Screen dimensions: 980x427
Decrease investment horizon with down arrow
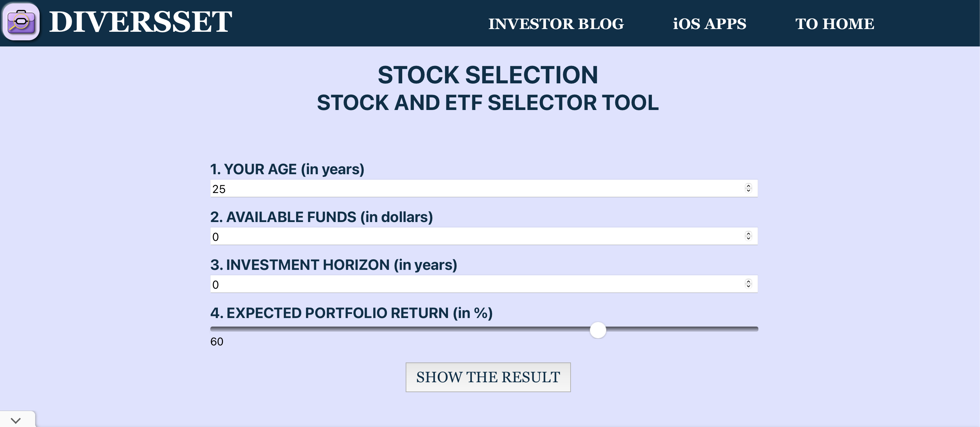pyautogui.click(x=748, y=286)
